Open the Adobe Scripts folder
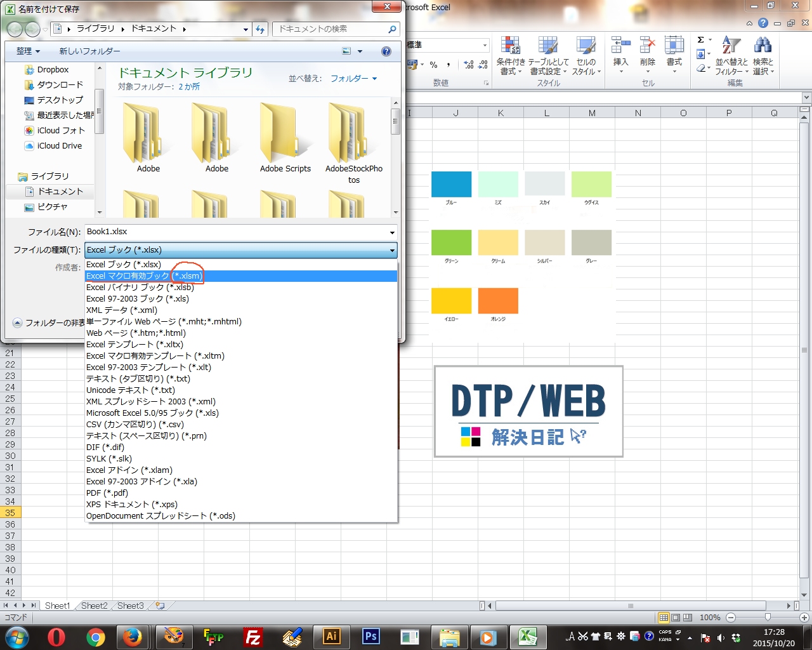 (285, 138)
